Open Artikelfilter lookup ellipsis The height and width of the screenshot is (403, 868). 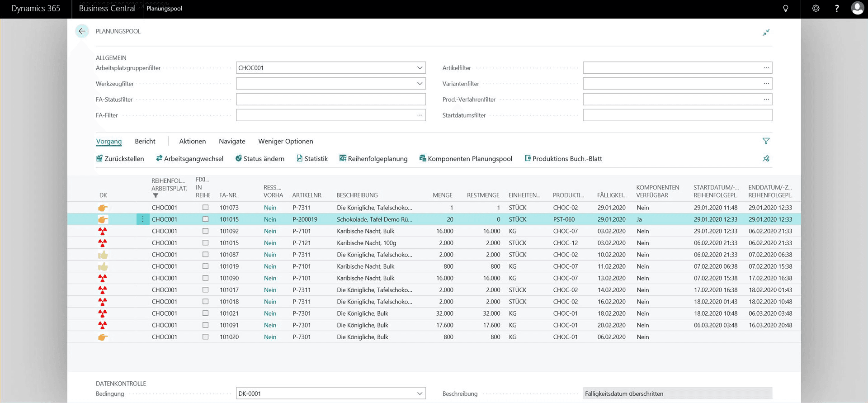click(x=766, y=68)
